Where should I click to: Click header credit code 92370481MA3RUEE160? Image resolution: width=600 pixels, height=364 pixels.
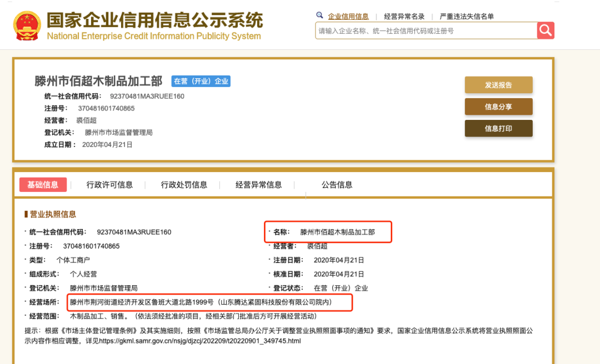click(147, 97)
